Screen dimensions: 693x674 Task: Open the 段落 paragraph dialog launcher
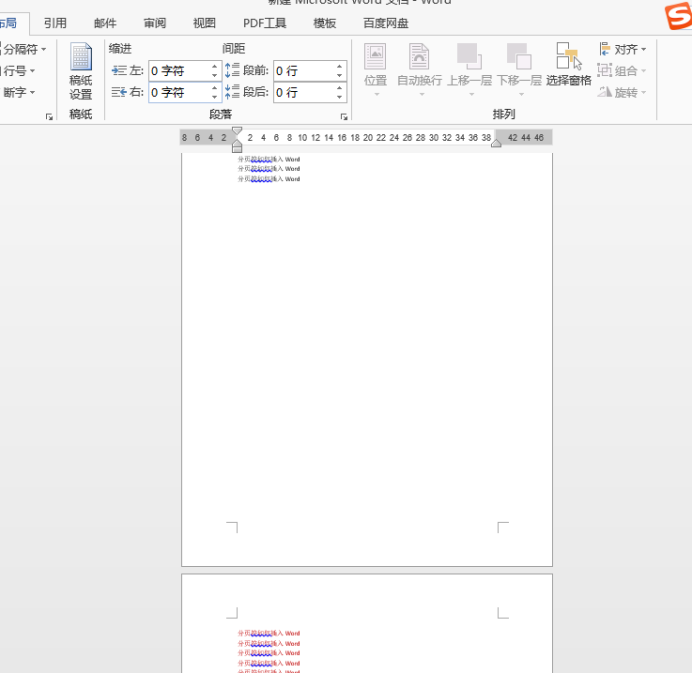point(344,117)
